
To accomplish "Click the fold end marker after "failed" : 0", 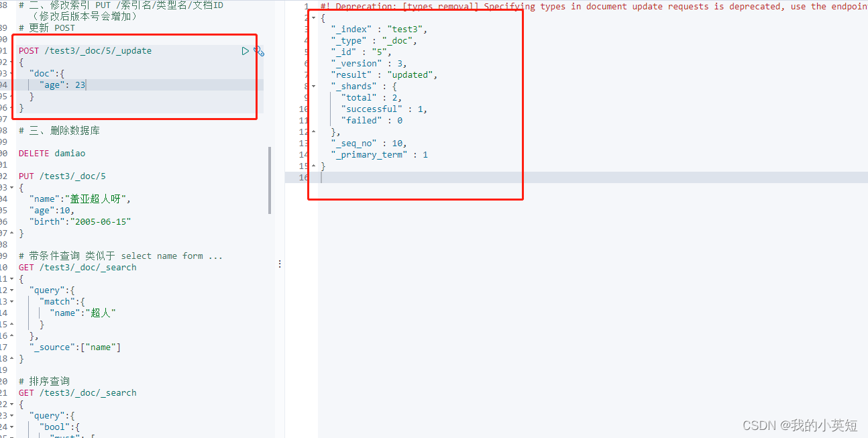I will pyautogui.click(x=313, y=131).
